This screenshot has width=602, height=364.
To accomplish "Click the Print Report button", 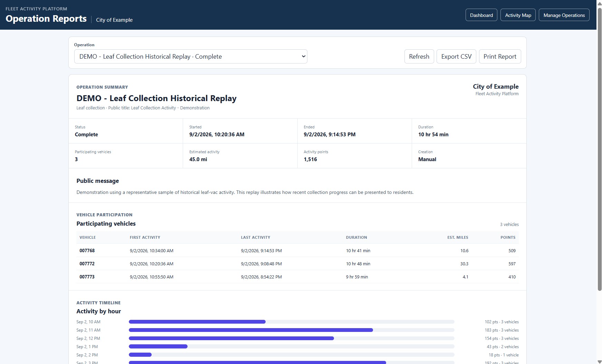I will 500,57.
